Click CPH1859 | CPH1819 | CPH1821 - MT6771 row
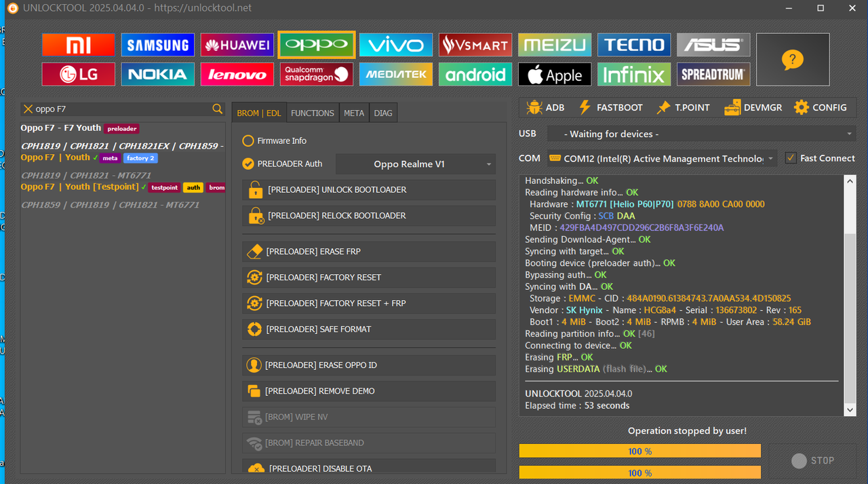The height and width of the screenshot is (484, 868). pos(111,205)
